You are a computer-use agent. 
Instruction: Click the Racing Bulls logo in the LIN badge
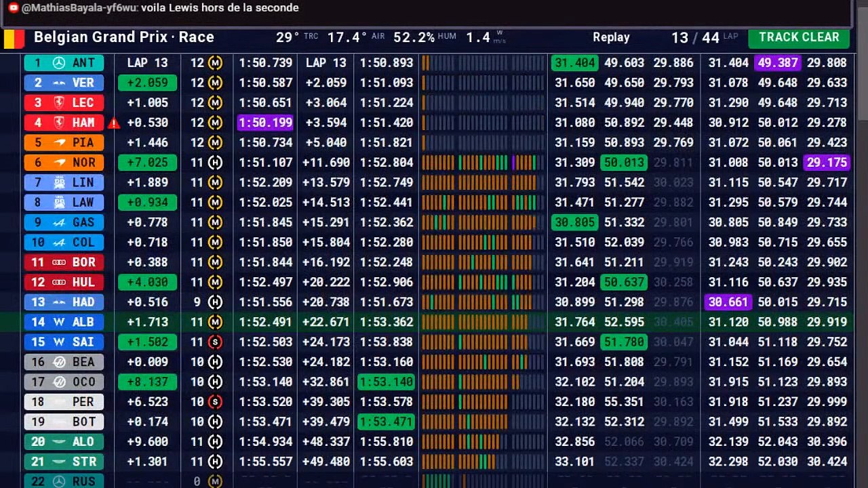pyautogui.click(x=59, y=182)
